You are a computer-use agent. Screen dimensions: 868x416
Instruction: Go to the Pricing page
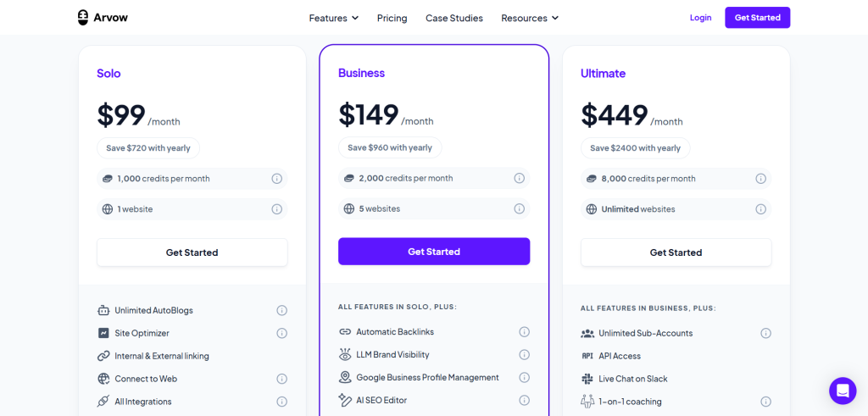point(392,18)
